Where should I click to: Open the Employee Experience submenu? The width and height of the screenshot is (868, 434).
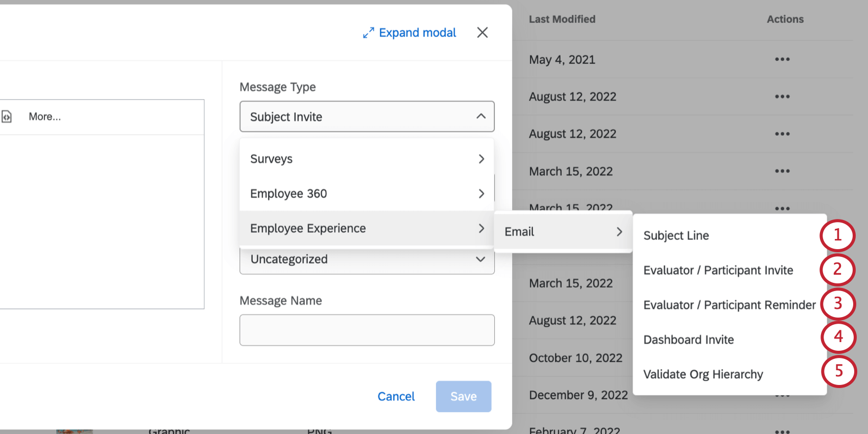[x=366, y=228]
